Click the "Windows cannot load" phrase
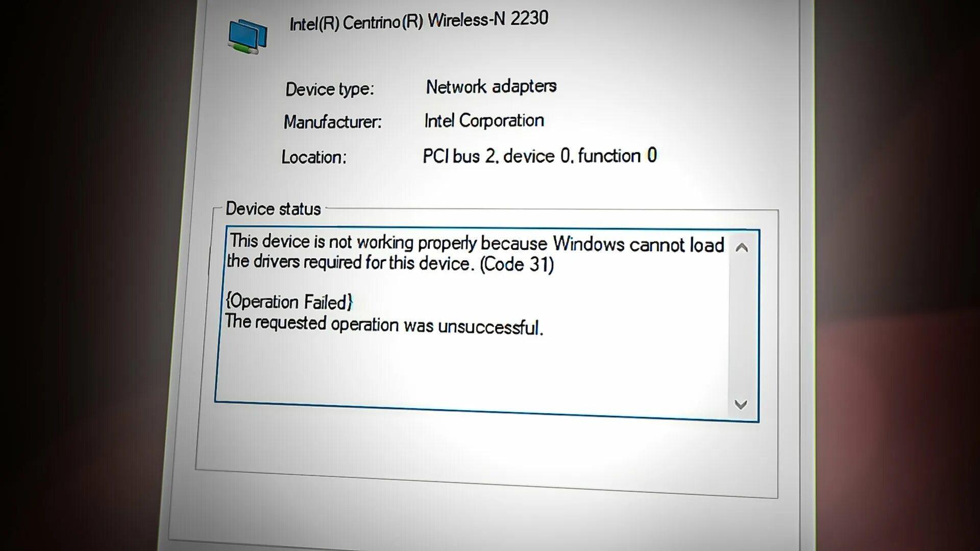Viewport: 980px width, 551px height. point(639,244)
